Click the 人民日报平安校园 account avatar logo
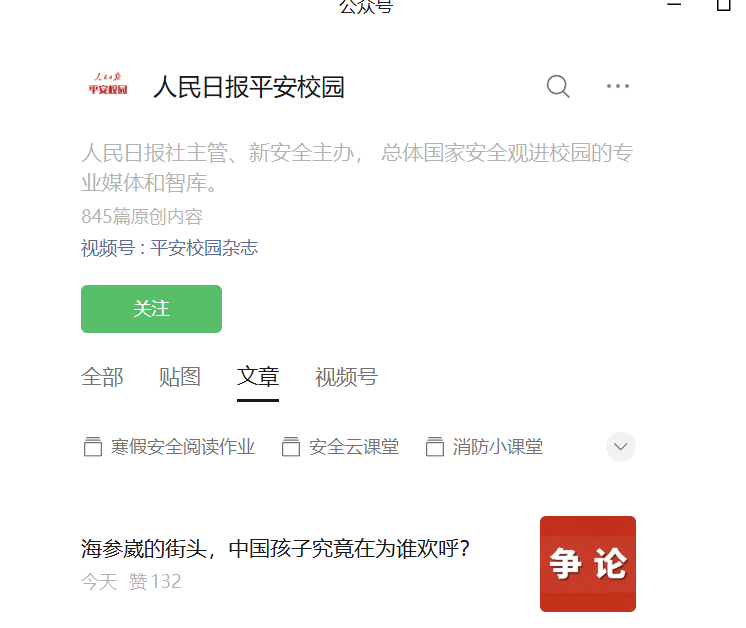 tap(108, 84)
